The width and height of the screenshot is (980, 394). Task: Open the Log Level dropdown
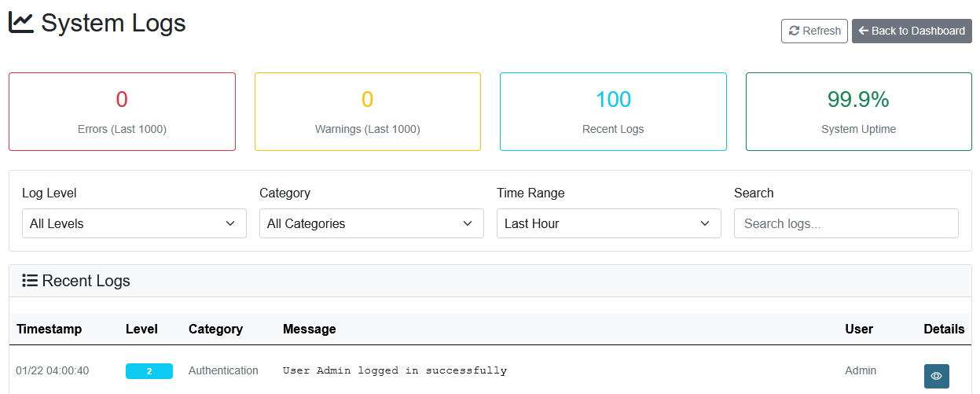134,223
